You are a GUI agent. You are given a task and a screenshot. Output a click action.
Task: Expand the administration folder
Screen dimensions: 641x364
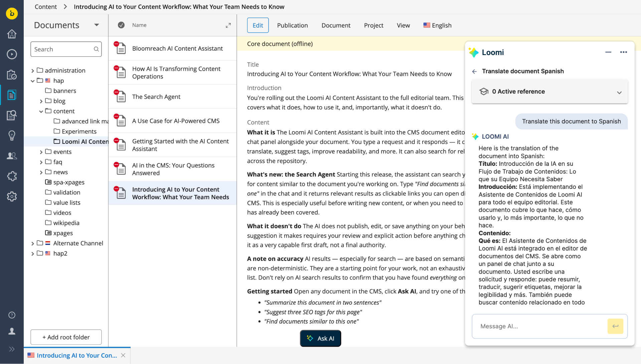33,71
